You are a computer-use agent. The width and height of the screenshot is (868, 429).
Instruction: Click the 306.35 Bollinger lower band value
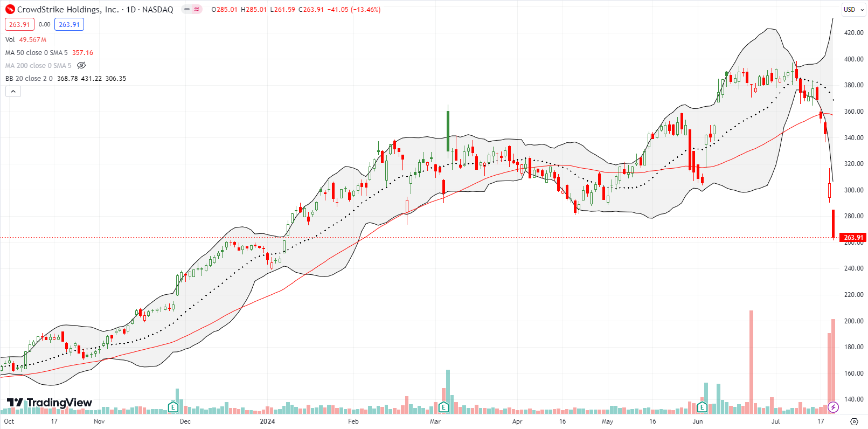coord(116,78)
